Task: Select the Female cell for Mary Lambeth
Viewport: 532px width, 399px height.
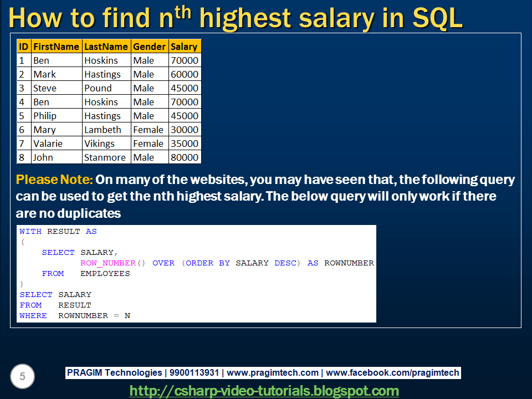Action: click(x=149, y=129)
